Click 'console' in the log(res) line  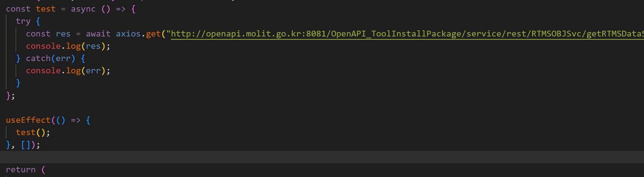(x=43, y=46)
